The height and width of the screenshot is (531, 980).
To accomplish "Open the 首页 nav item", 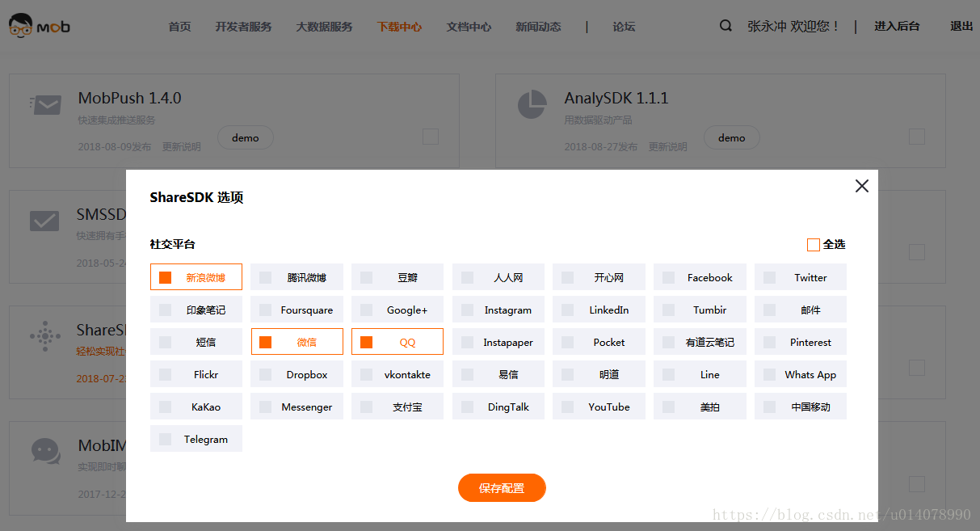I will coord(179,27).
